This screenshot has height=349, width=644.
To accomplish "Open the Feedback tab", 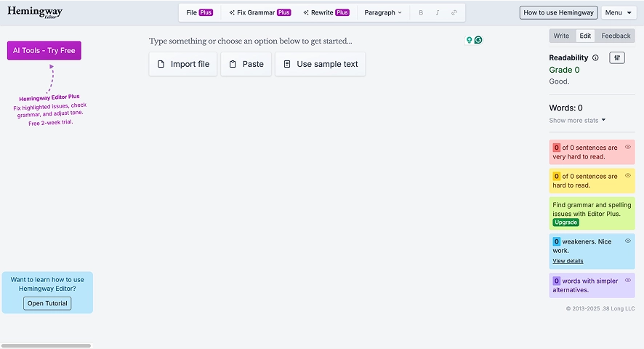I will 616,36.
